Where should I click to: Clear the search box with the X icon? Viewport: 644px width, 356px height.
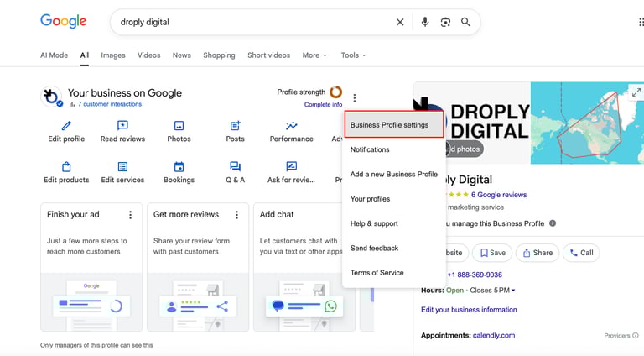point(400,22)
